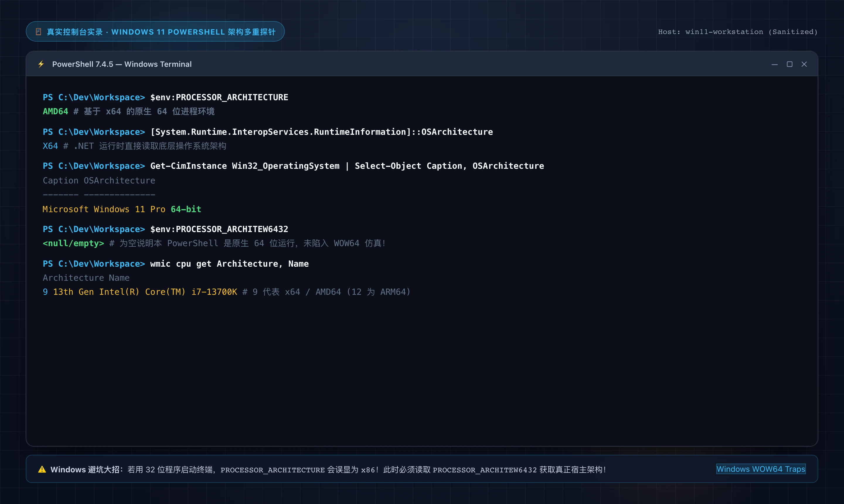
Task: Maximize the Windows Terminal window
Action: pos(790,64)
